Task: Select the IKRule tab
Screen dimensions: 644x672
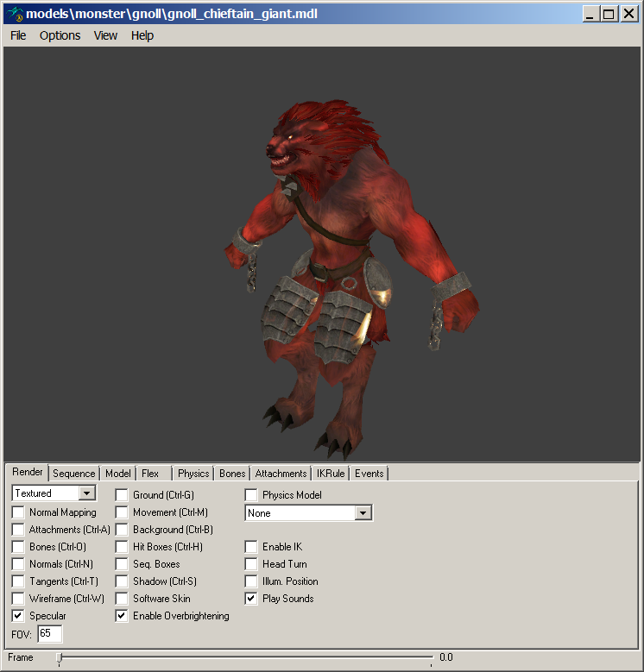Action: (331, 474)
